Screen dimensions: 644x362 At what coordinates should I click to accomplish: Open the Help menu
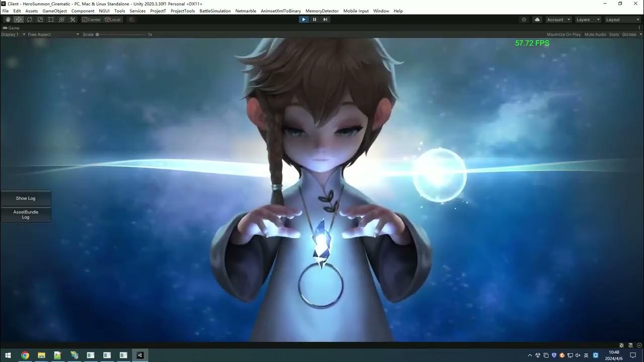(398, 11)
